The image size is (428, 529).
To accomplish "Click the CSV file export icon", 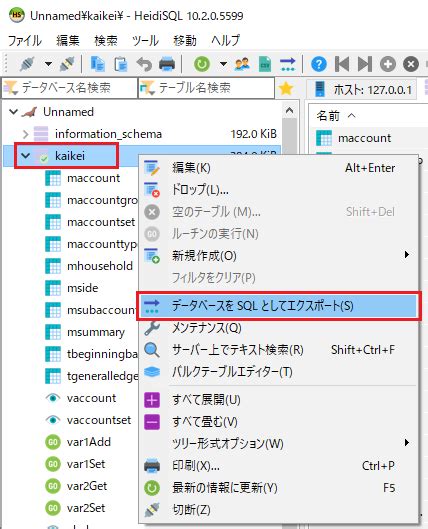I will pos(265,64).
